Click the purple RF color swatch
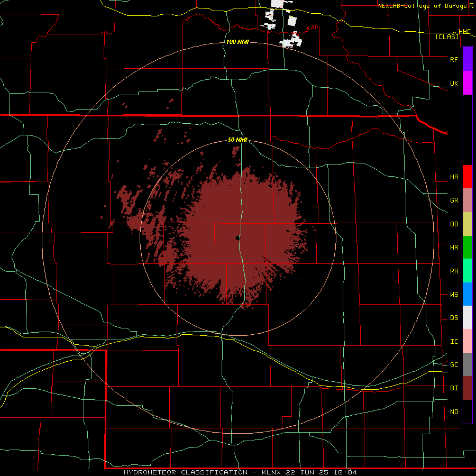Viewport: 476px width, 476px height. pos(467,59)
